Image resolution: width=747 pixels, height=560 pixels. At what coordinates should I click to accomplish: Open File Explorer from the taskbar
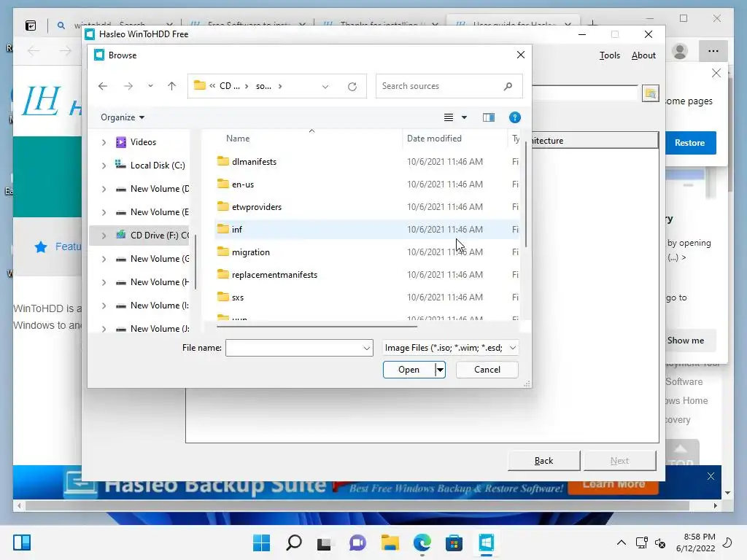coord(390,542)
